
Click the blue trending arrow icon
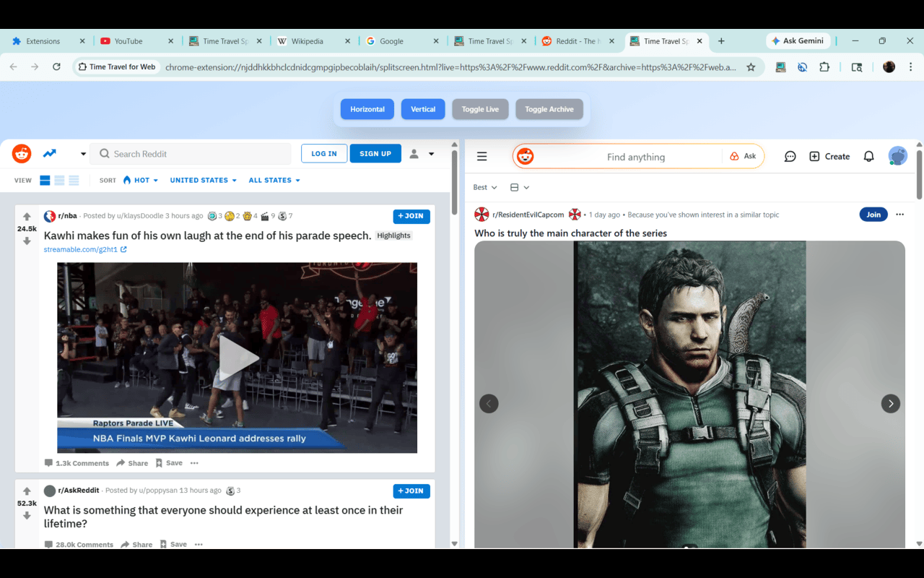[x=49, y=153]
